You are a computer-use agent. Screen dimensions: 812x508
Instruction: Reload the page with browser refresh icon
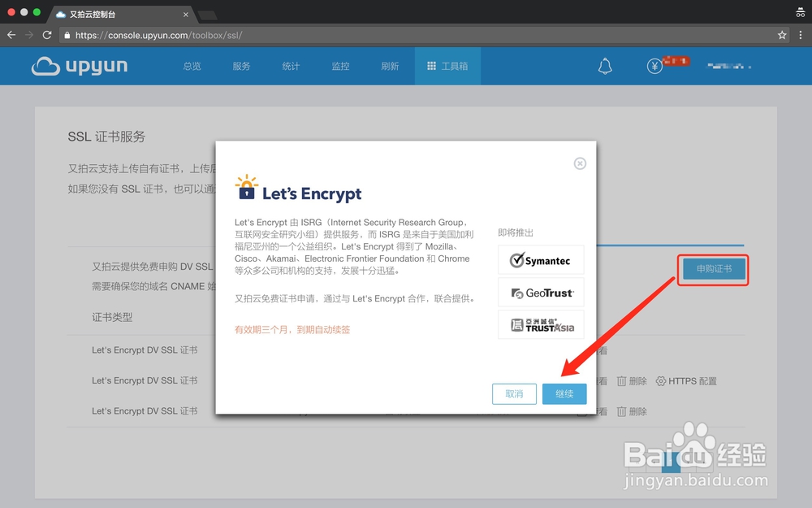[x=47, y=35]
